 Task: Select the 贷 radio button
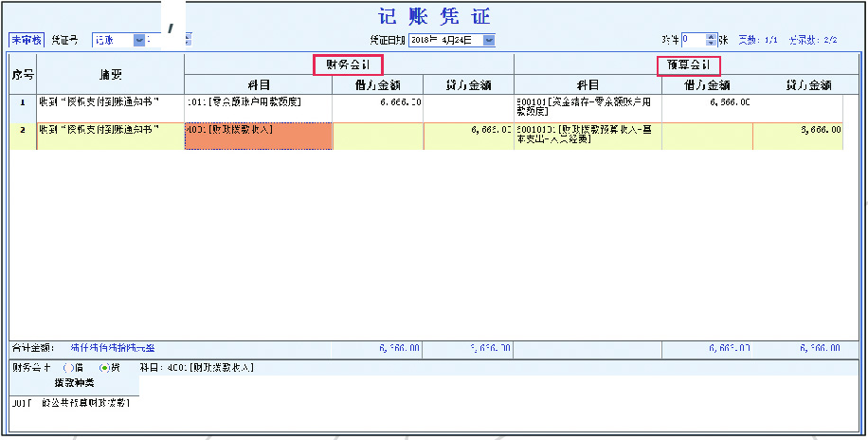(x=101, y=367)
